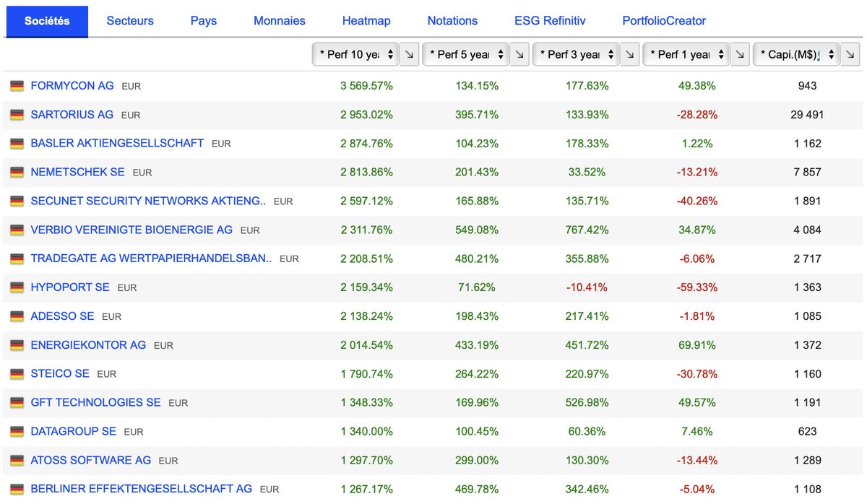This screenshot has width=867, height=504.
Task: Click the sort arrow next to Perf 1 year
Action: [740, 54]
